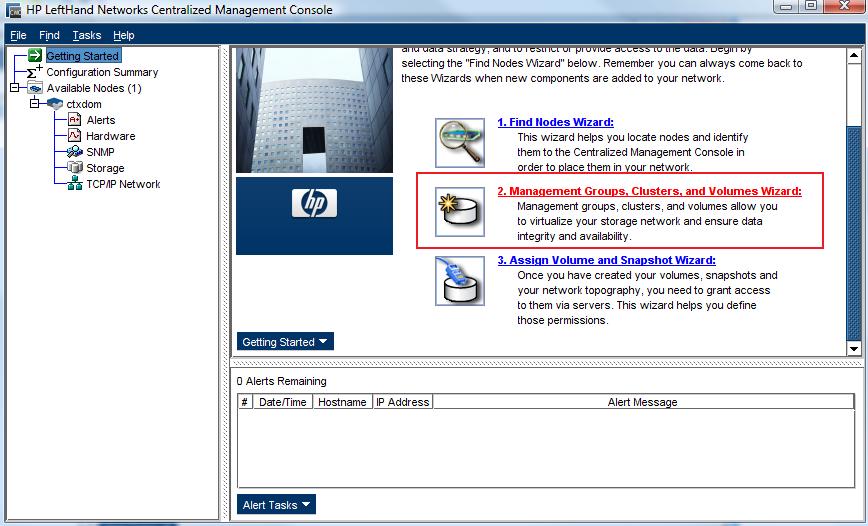Select the TCP/IP Network tree item
Viewport: 868px width, 526px height.
click(123, 184)
